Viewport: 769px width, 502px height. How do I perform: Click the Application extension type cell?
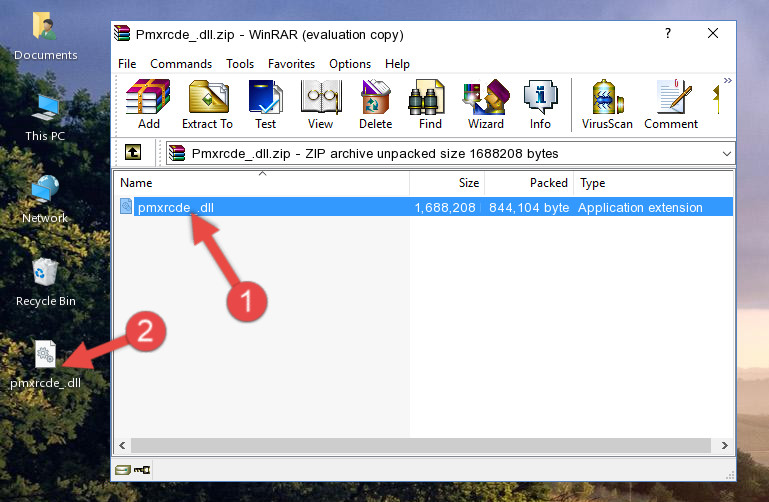[640, 208]
